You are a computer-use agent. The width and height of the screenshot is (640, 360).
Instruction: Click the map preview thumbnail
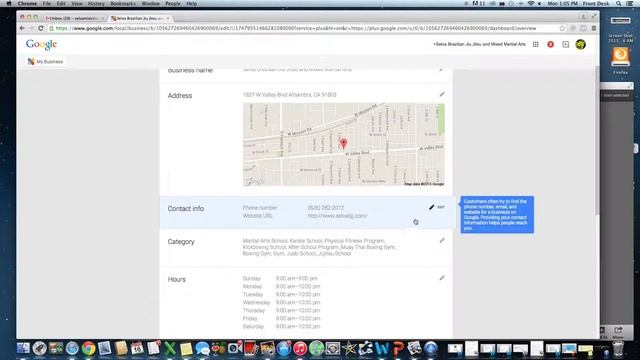344,144
